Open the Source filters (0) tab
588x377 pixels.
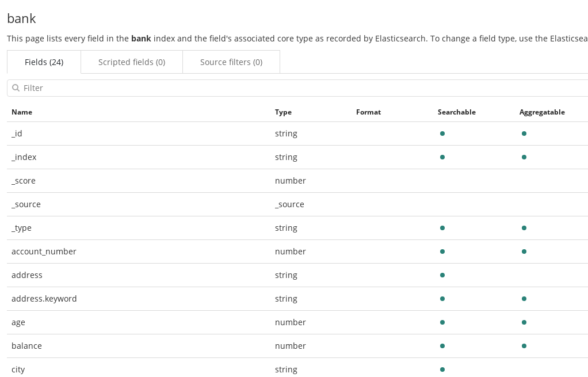click(x=231, y=62)
